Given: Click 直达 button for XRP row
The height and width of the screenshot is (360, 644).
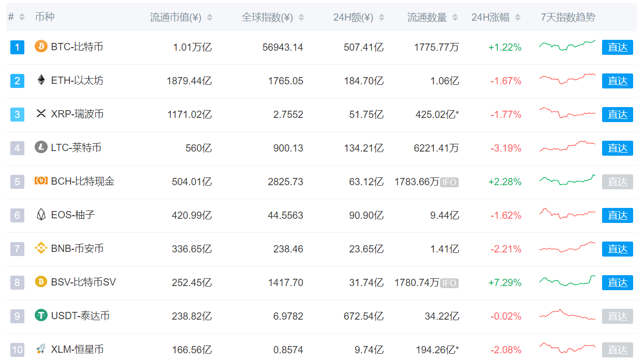Looking at the screenshot, I should click(618, 115).
